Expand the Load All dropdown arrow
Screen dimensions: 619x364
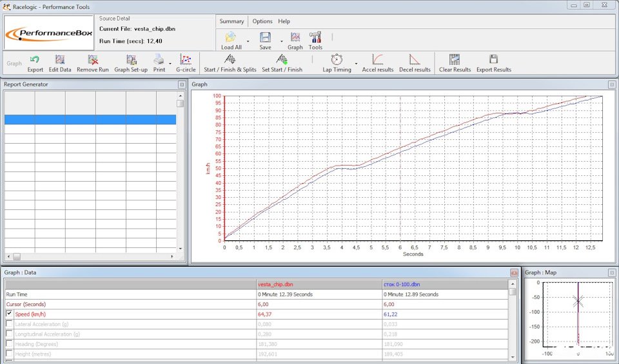point(248,41)
